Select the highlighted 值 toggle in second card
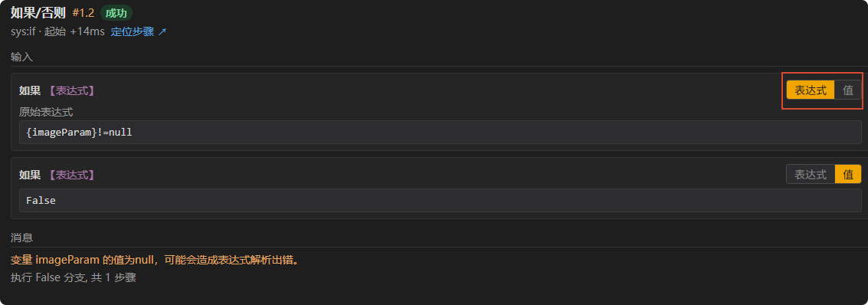The image size is (868, 305). tap(848, 175)
